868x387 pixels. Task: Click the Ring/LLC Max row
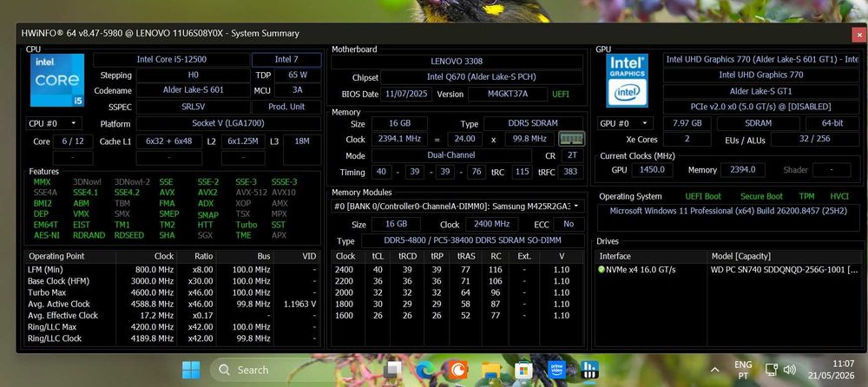tap(173, 327)
